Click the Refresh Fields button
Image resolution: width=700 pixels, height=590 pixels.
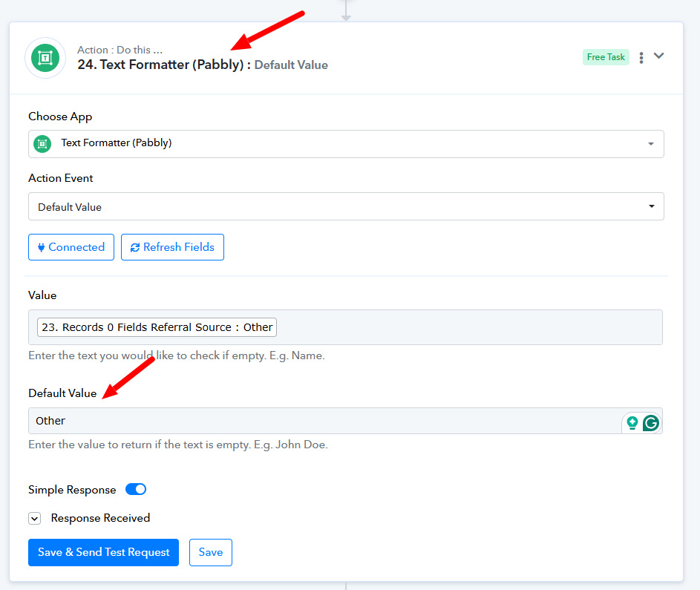click(172, 247)
